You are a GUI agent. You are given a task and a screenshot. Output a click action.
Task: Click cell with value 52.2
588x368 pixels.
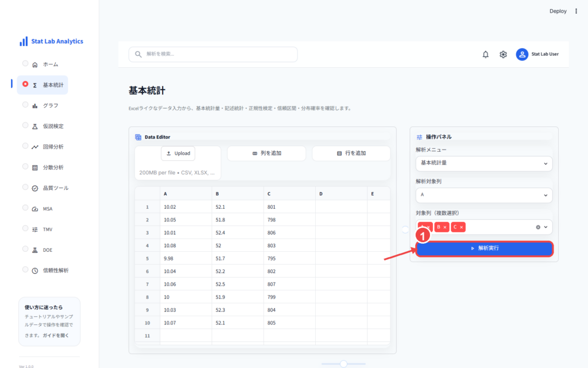point(238,271)
